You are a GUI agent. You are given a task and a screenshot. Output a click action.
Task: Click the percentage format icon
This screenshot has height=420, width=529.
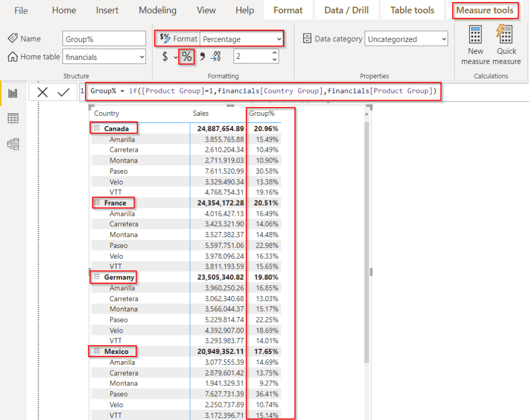pyautogui.click(x=186, y=56)
